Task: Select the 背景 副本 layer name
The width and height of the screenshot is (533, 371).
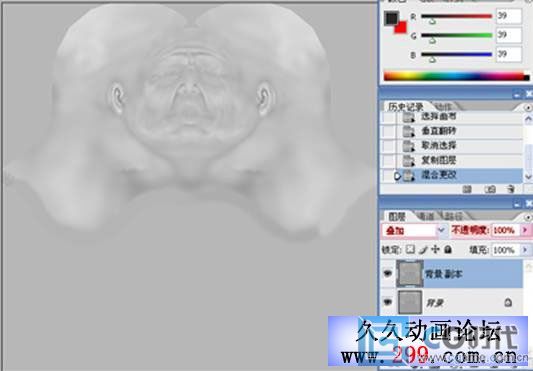Action: [x=444, y=274]
